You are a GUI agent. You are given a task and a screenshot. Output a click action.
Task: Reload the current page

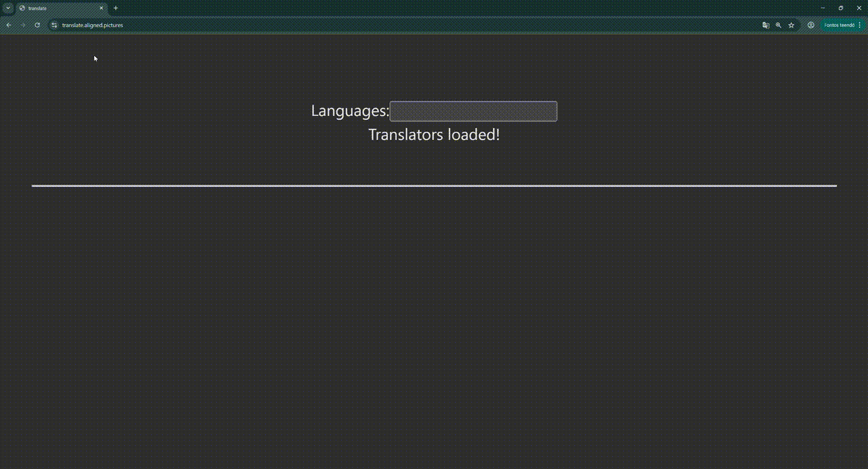pos(37,25)
